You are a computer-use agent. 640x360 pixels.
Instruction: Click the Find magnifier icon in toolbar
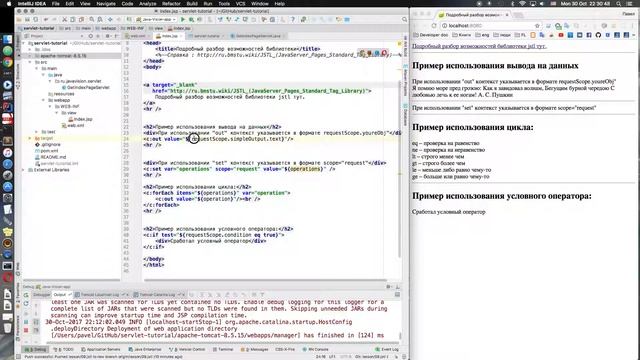(x=92, y=19)
